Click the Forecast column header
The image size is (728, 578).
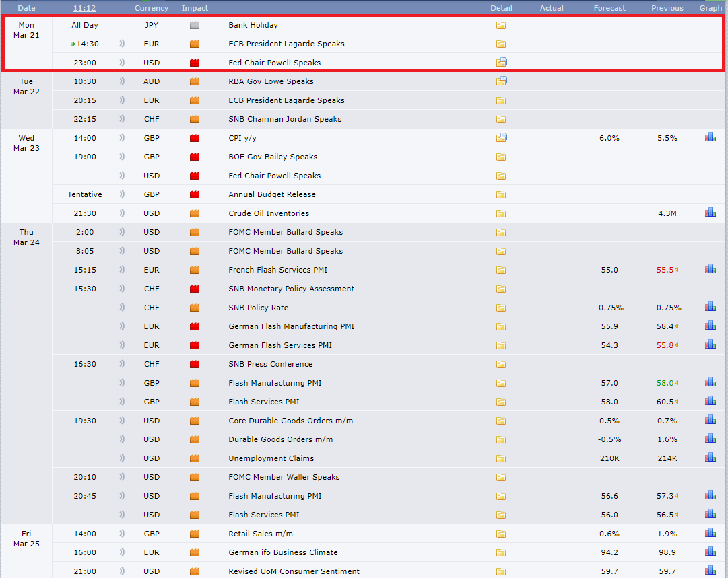609,8
